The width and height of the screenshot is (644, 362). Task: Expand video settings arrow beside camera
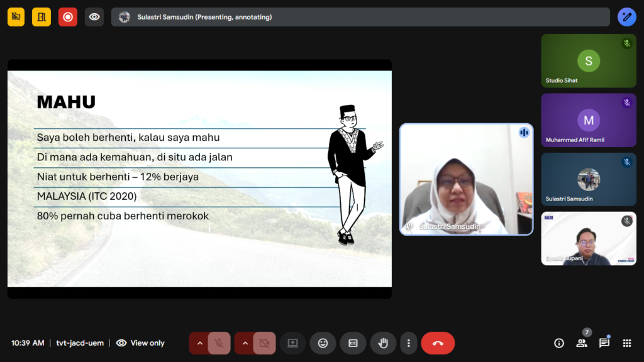(245, 343)
